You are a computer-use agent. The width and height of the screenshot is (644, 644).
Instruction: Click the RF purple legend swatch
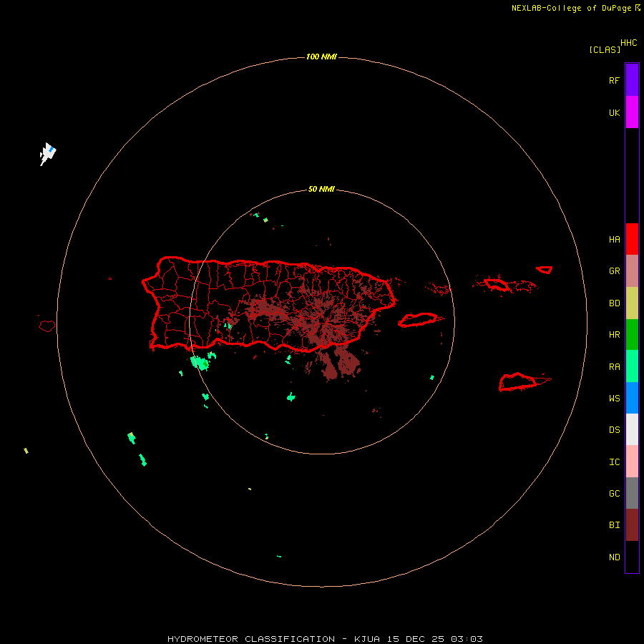click(x=632, y=80)
